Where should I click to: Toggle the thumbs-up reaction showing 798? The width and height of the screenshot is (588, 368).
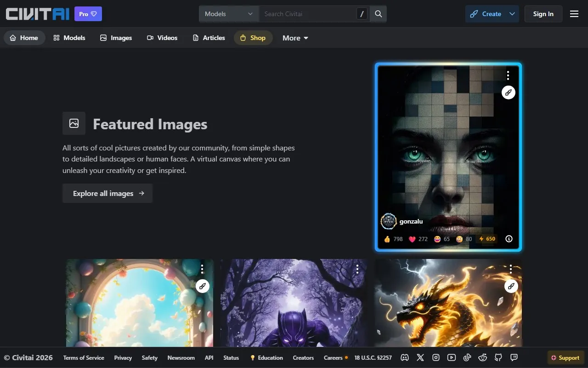coord(393,239)
